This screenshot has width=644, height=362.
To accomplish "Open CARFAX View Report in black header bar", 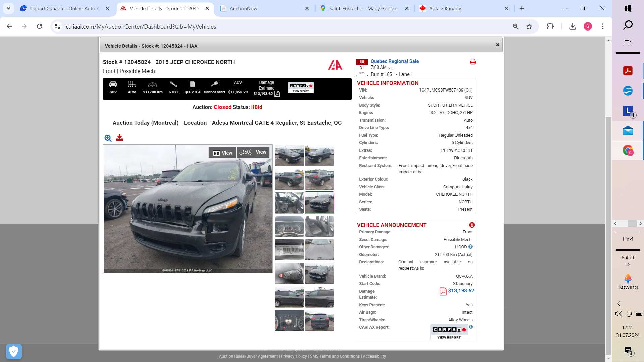I will [301, 88].
